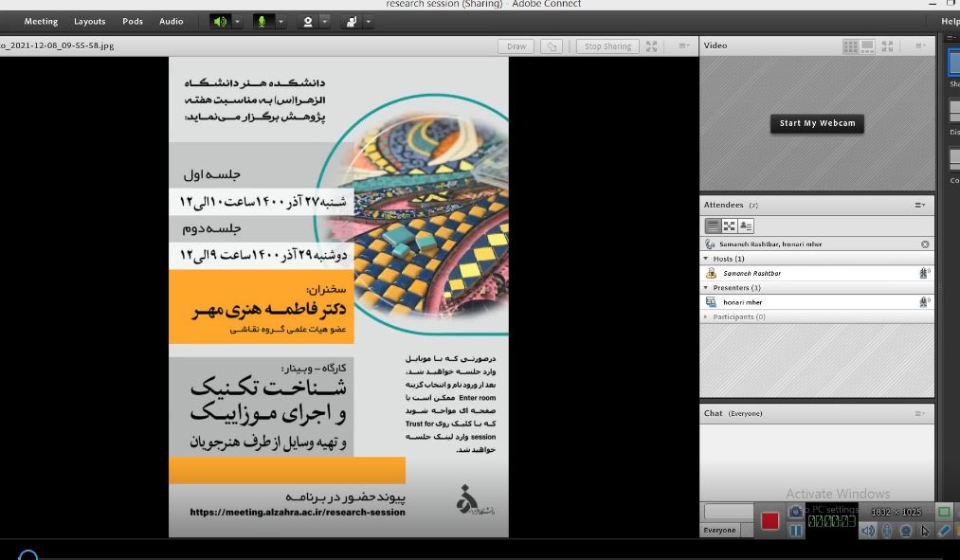960x560 pixels.
Task: Select breakout room view icon in Attendees
Action: click(x=729, y=226)
